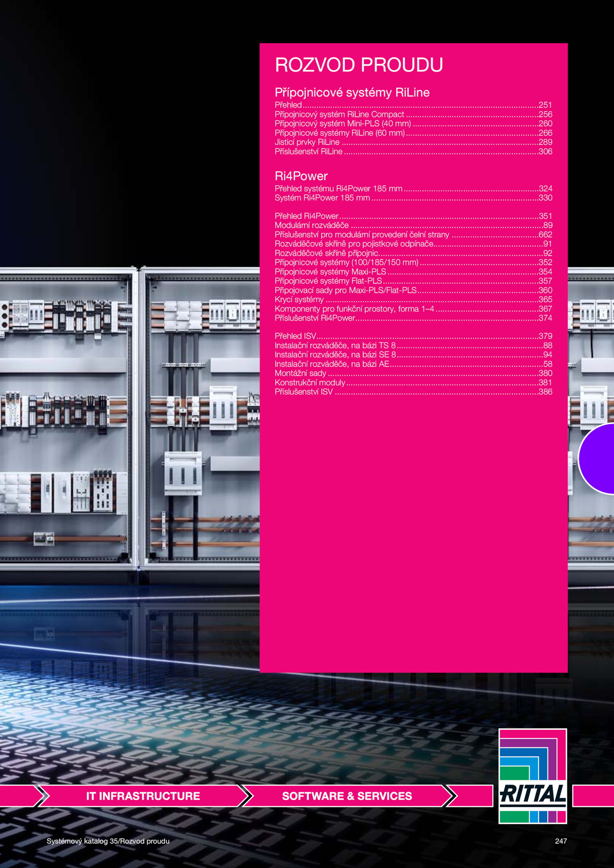Viewport: 614px width, 868px height.
Task: Select Příslušenství RiLine entry
Action: [413, 152]
